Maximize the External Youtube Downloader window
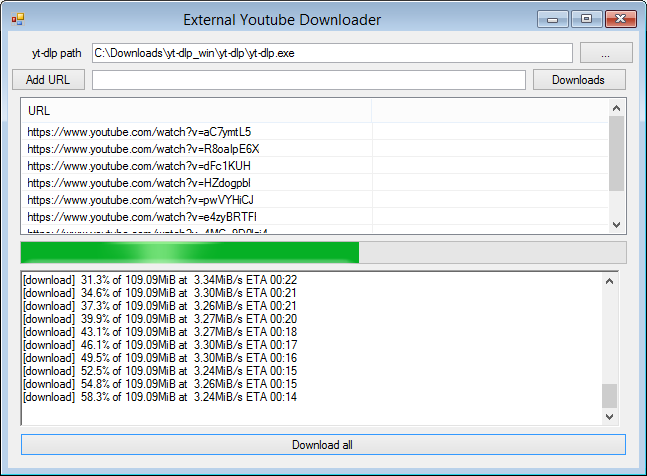Image resolution: width=647 pixels, height=476 pixels. 586,19
